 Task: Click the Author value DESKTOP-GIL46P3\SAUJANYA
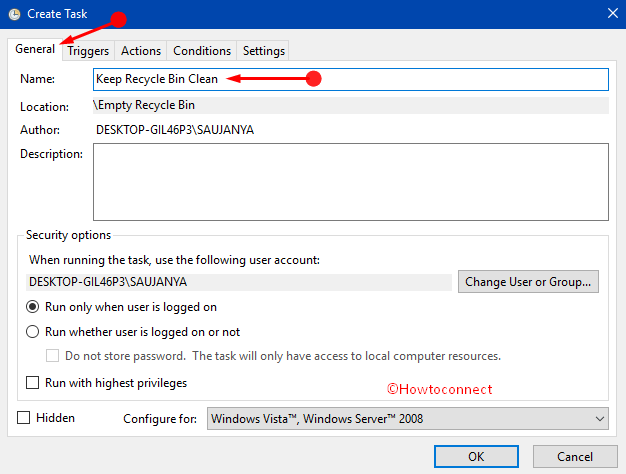[x=175, y=130]
